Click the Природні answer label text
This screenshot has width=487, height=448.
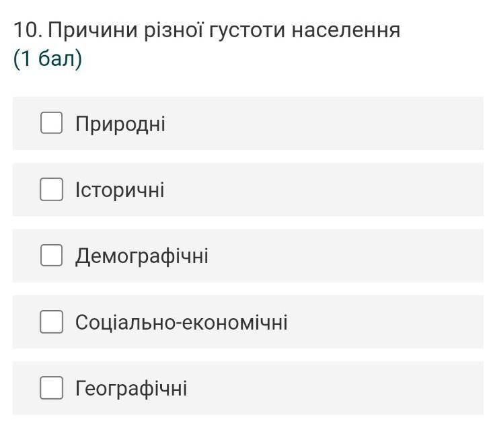tap(120, 124)
